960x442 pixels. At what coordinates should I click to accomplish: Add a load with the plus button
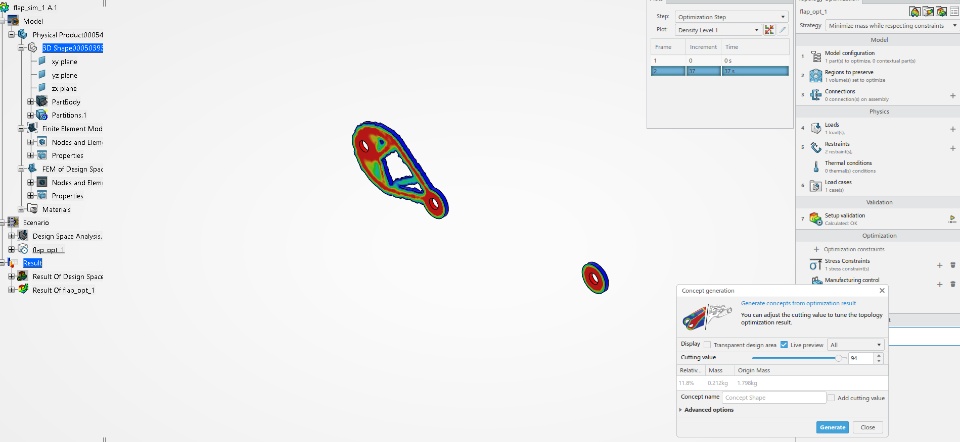(953, 129)
